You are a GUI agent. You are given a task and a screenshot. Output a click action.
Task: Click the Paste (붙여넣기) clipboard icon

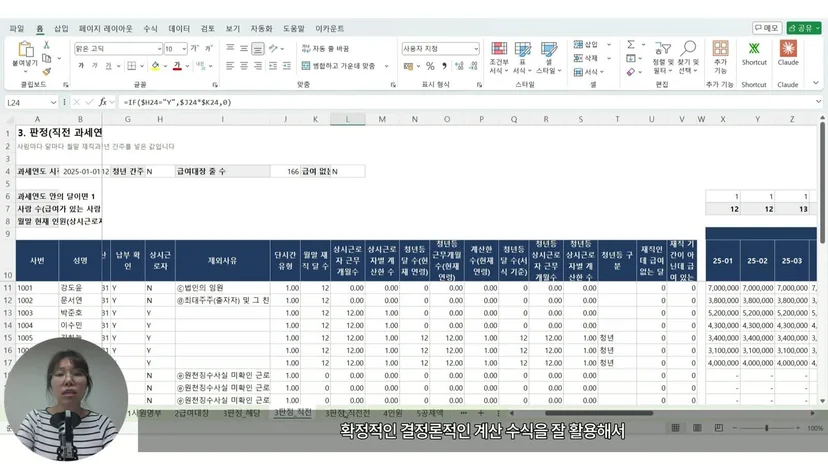point(25,49)
